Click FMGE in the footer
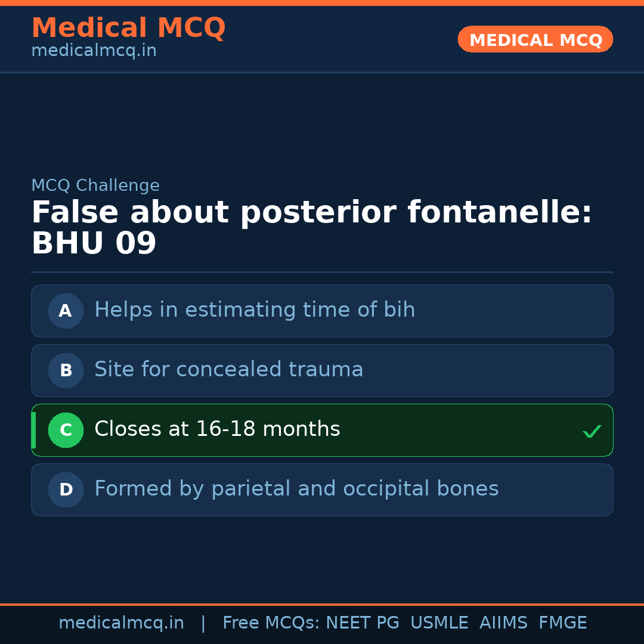Screen dimensions: 644x644 click(563, 623)
